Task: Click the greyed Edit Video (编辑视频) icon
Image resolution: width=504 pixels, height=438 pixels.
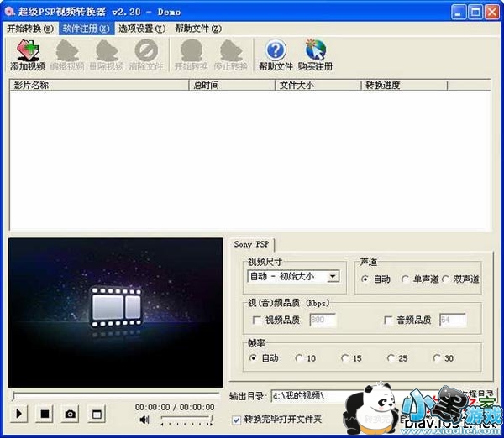Action: (x=67, y=55)
